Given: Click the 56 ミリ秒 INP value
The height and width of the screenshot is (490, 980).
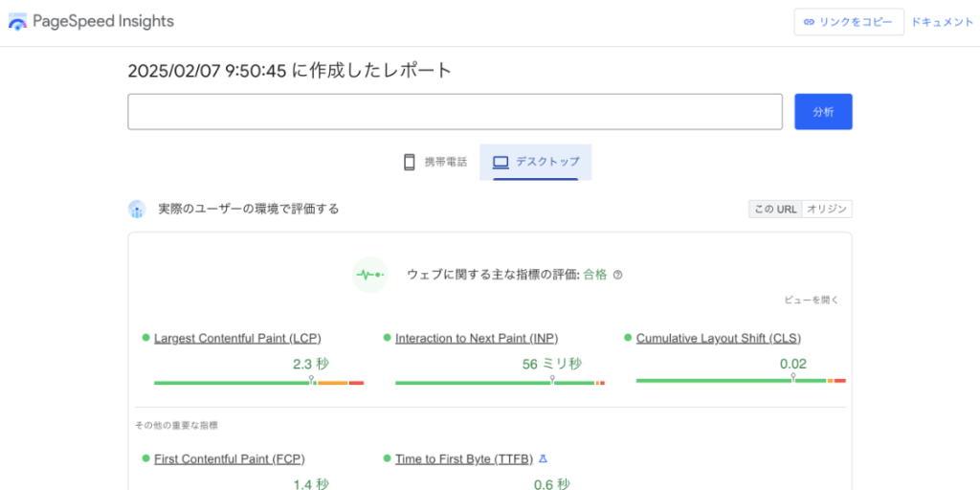Looking at the screenshot, I should pos(552,365).
